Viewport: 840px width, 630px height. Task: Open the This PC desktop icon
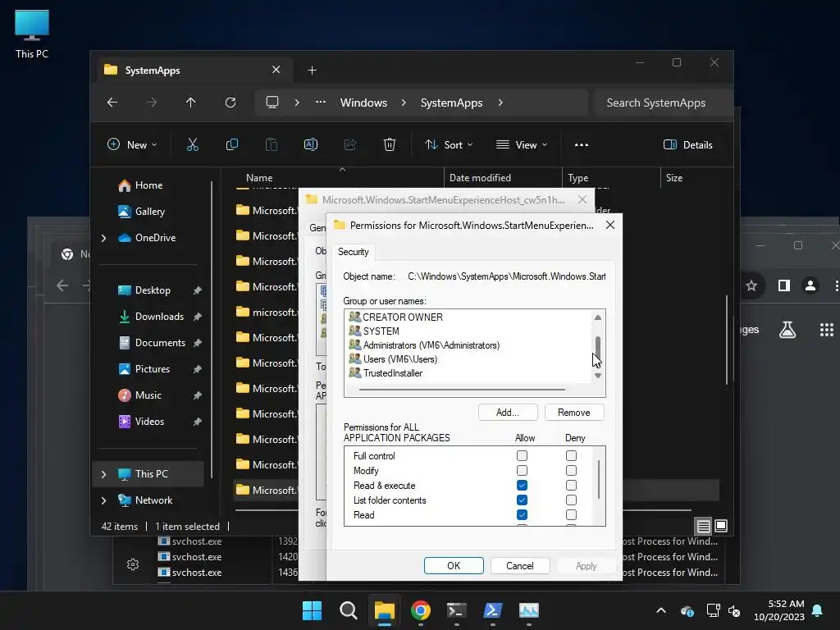coord(32,34)
